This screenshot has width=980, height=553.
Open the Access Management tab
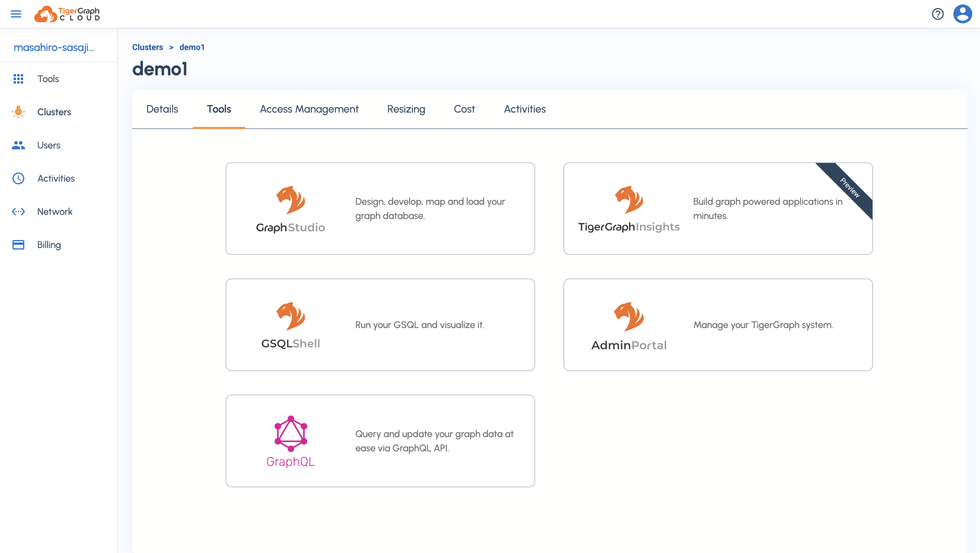tap(309, 109)
